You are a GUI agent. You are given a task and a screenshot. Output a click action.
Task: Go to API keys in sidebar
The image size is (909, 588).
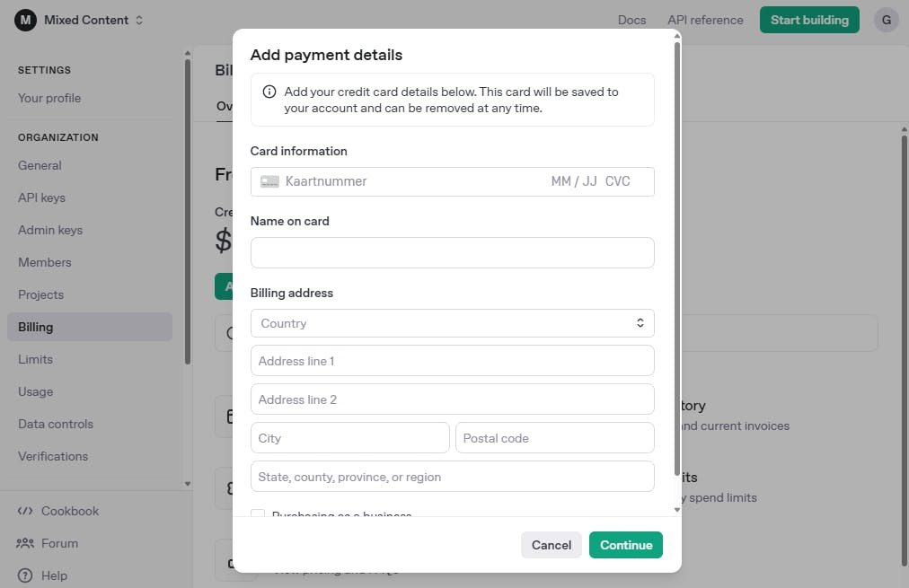tap(41, 197)
